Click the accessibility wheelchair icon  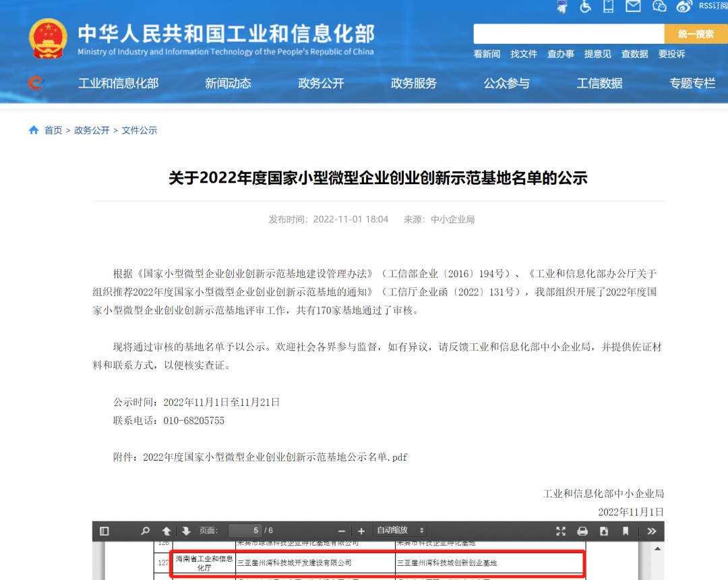[585, 8]
